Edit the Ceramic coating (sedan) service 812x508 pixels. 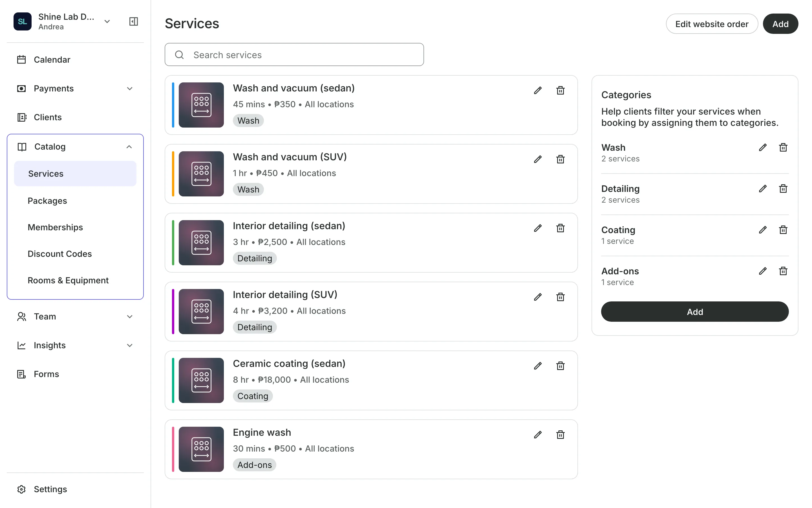point(538,366)
